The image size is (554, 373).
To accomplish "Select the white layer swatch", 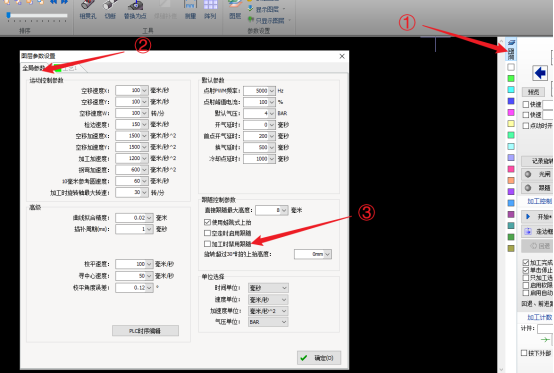I will coord(511,67).
